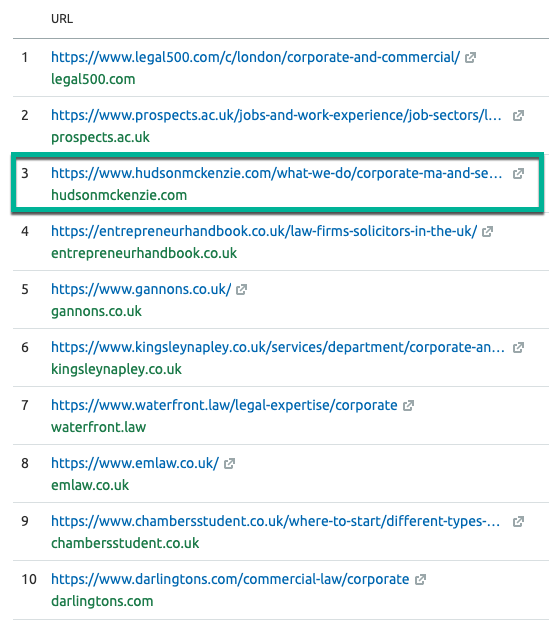This screenshot has height=629, width=549.
Task: Click green domain text chambersstudent.co.uk
Action: (x=125, y=543)
